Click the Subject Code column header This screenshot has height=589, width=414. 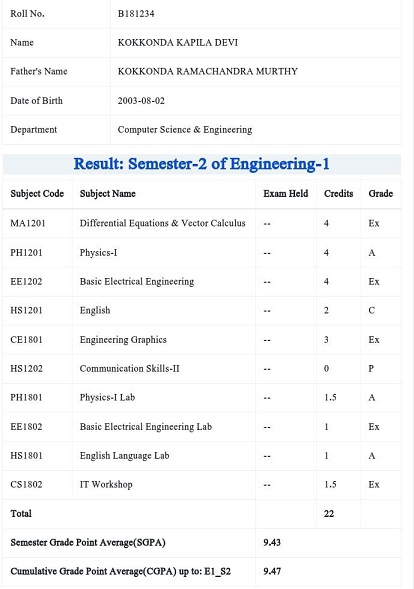(37, 193)
